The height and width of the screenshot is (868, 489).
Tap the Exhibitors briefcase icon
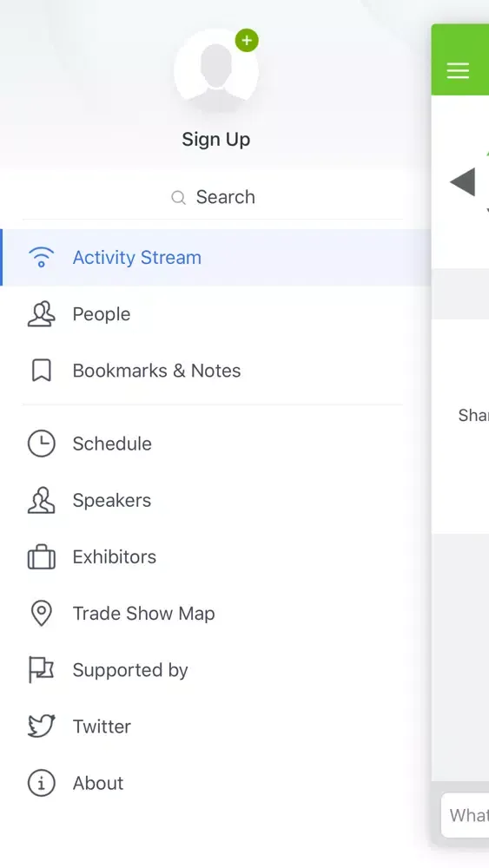42,557
